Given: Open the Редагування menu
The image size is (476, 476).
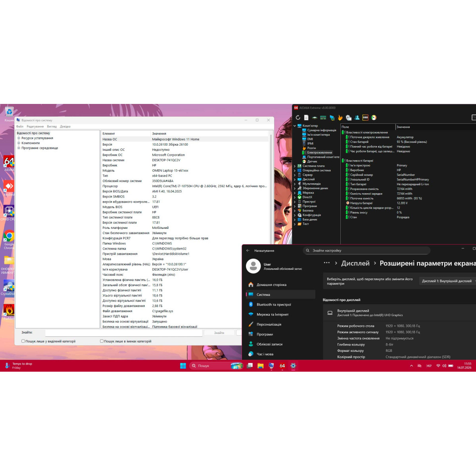Looking at the screenshot, I should pos(35,127).
